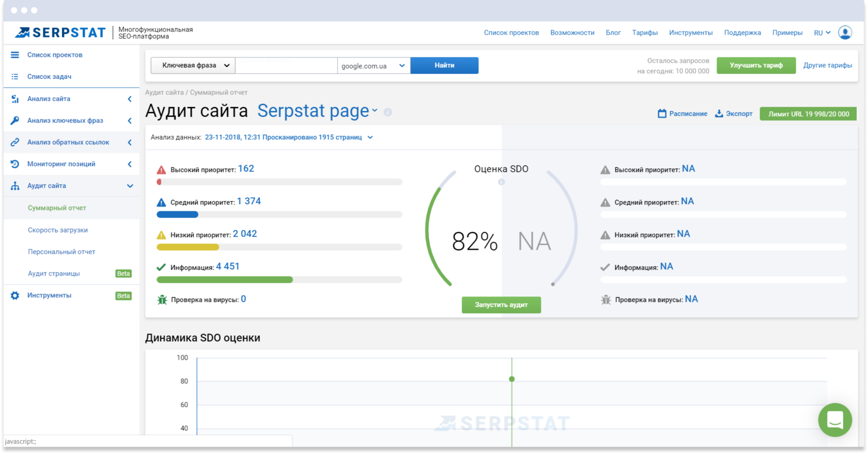Select Скорость загрузки in sidebar
This screenshot has height=454, width=868.
[58, 230]
